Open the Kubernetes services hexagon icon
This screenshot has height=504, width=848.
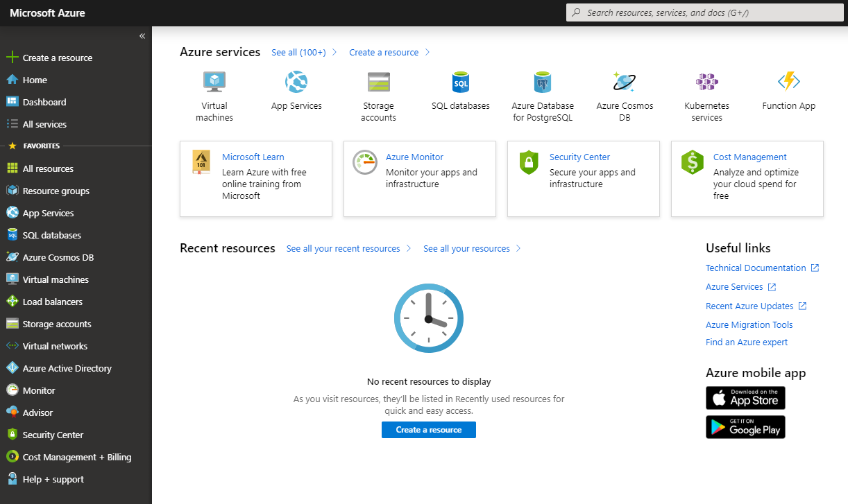click(707, 82)
